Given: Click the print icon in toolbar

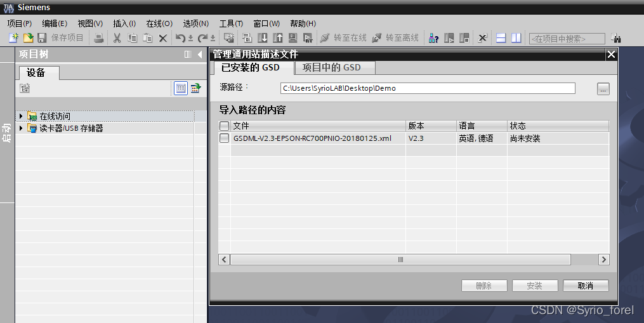Looking at the screenshot, I should (98, 38).
